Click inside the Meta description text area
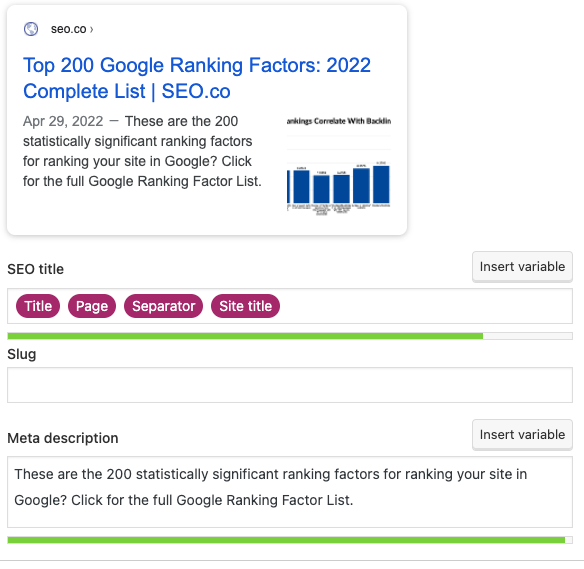The width and height of the screenshot is (584, 569). [x=290, y=492]
